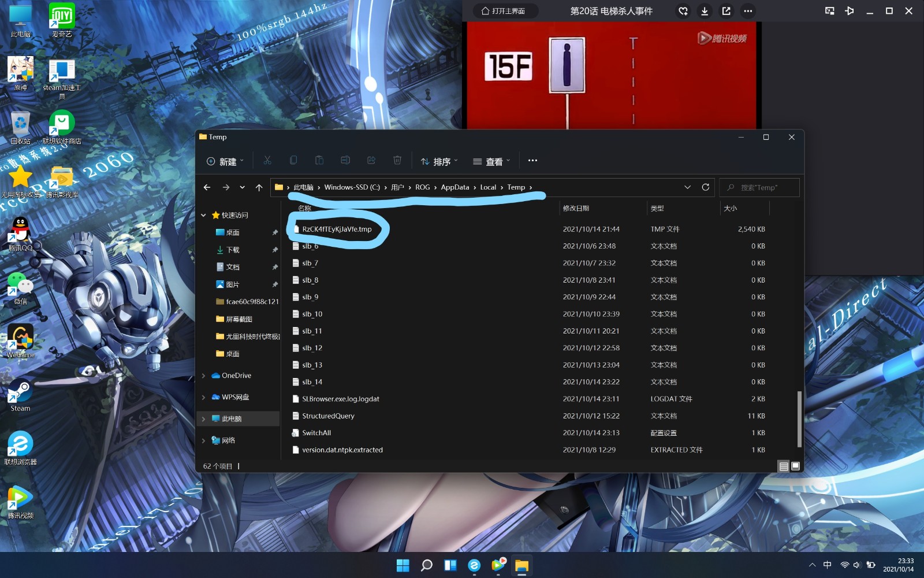Viewport: 924px width, 578px height.
Task: Click the taskbar search icon
Action: coord(426,565)
